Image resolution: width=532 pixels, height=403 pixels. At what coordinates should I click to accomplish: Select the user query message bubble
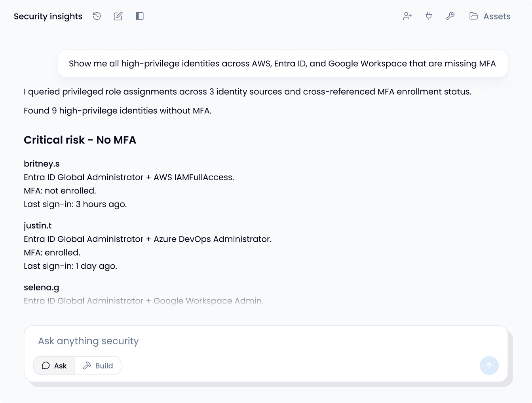pyautogui.click(x=282, y=63)
